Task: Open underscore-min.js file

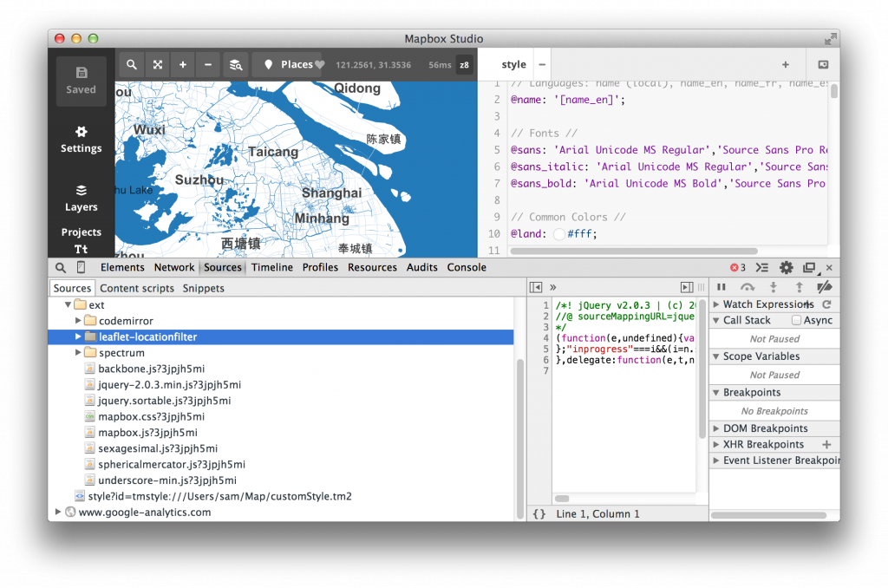Action: [167, 480]
